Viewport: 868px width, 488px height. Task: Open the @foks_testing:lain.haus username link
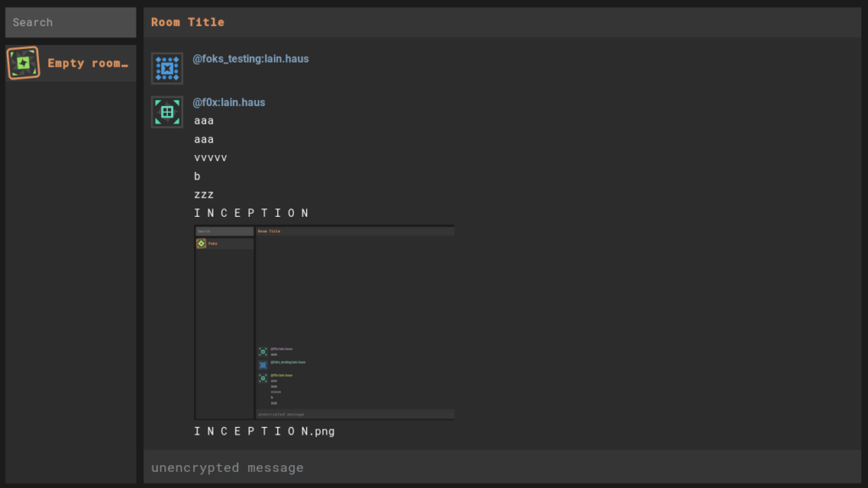click(x=251, y=59)
